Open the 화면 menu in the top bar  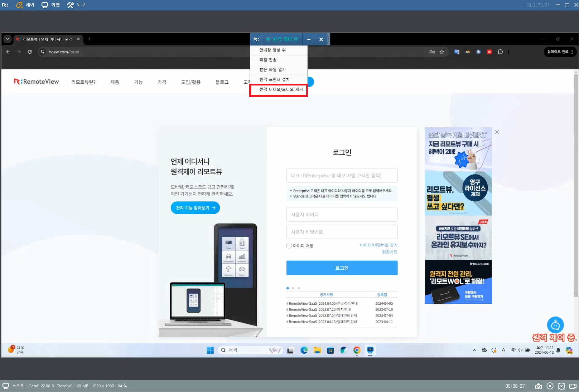pyautogui.click(x=50, y=5)
